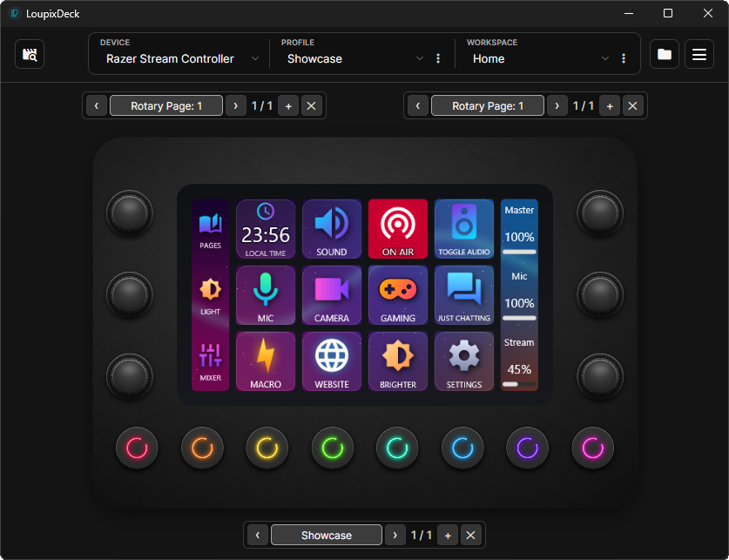729x560 pixels.
Task: Open profile options three-dot menu
Action: (438, 58)
